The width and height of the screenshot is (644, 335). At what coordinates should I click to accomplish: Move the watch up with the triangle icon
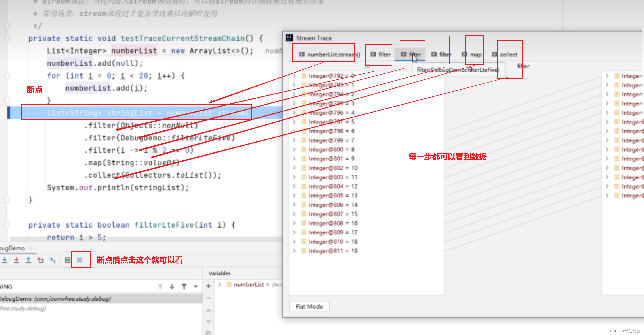point(209,310)
